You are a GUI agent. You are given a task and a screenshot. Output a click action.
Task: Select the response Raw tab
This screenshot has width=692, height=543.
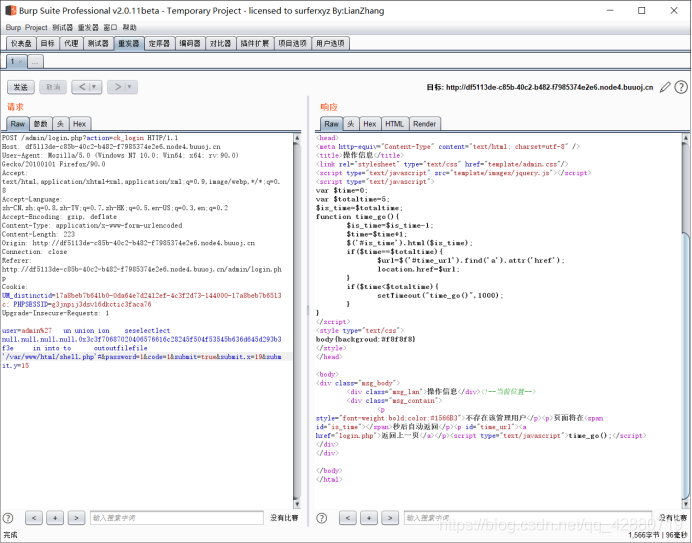point(331,124)
